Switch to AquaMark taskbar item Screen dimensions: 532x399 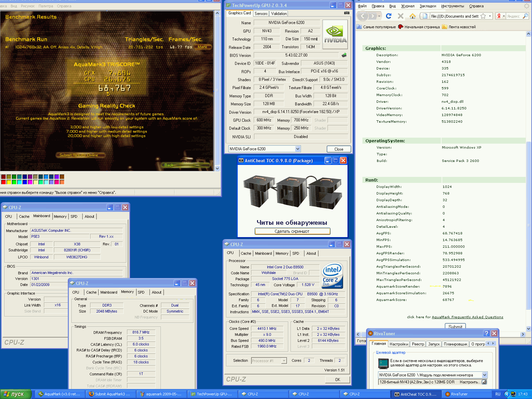(x=60, y=394)
